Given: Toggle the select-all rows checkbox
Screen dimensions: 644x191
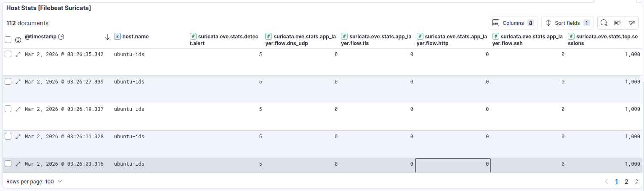Looking at the screenshot, I should click(x=8, y=40).
